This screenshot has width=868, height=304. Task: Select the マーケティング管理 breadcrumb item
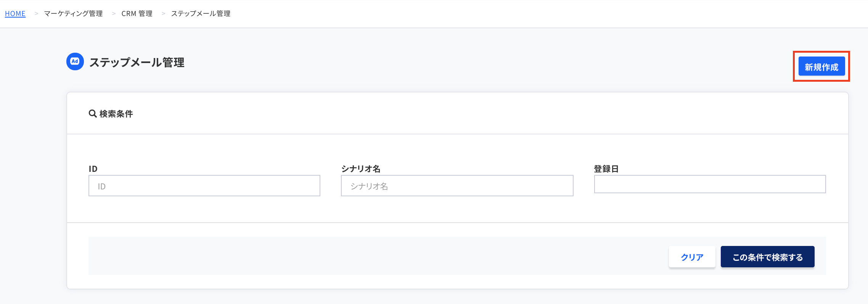(x=73, y=13)
